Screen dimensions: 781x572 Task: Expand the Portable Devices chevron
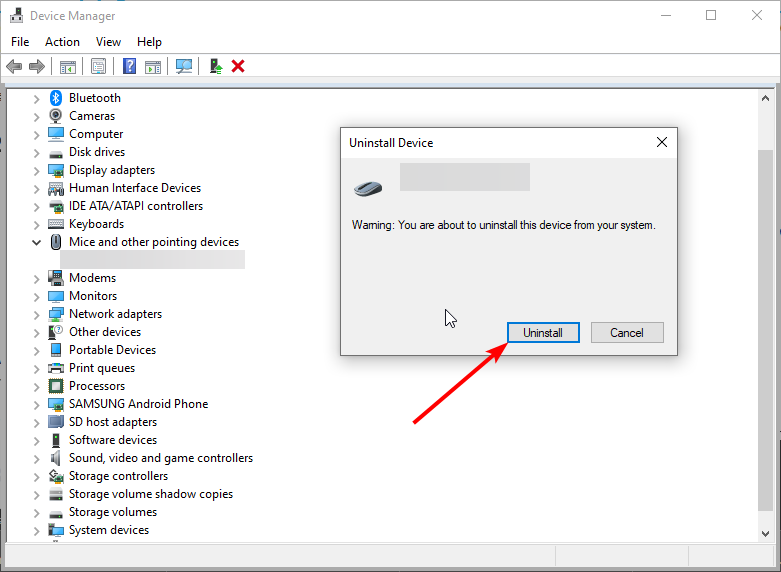(x=36, y=351)
